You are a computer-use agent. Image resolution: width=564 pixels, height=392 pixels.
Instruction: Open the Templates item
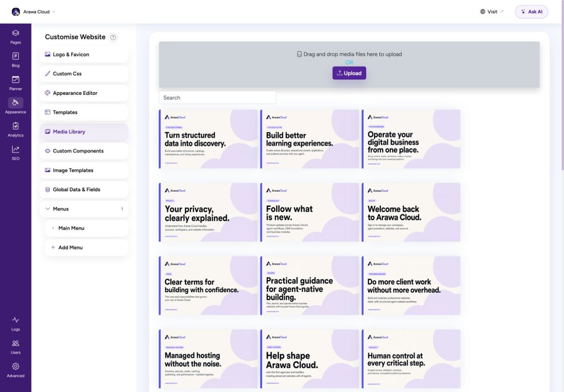tap(84, 112)
